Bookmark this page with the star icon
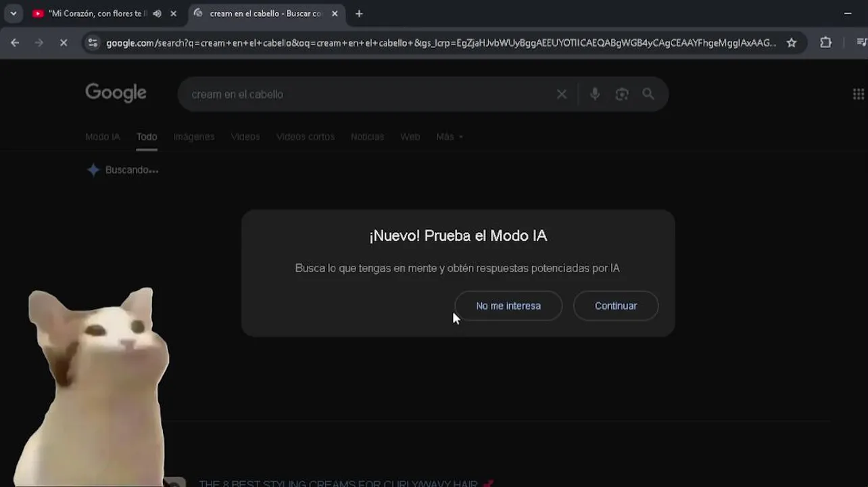 point(792,43)
